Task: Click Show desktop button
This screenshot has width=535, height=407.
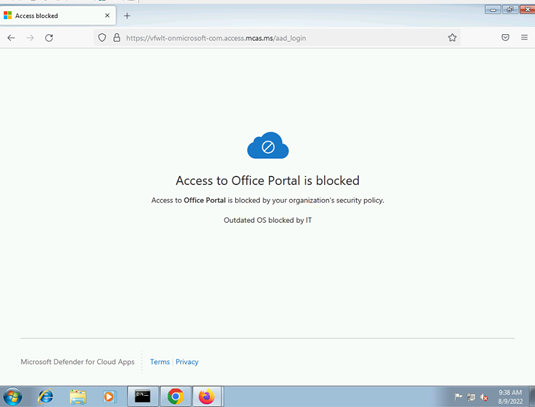Action: click(x=532, y=396)
